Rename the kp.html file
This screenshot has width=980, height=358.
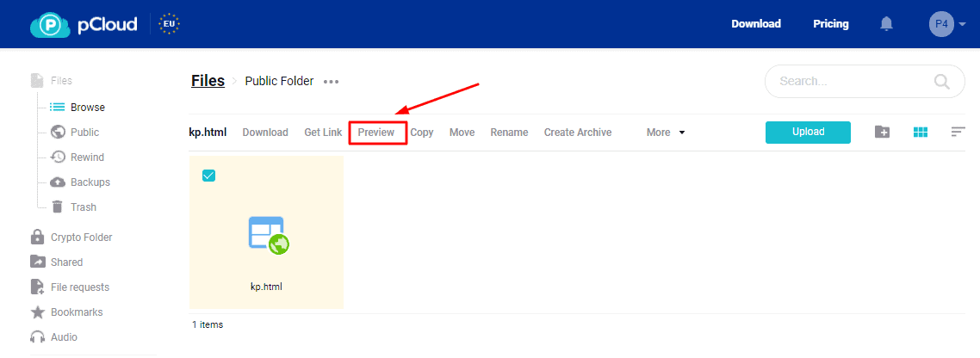click(509, 133)
